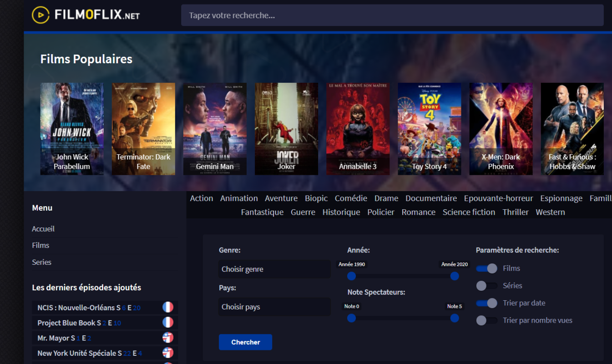The height and width of the screenshot is (364, 612).
Task: Open Accueil from the Menu
Action: click(x=43, y=229)
